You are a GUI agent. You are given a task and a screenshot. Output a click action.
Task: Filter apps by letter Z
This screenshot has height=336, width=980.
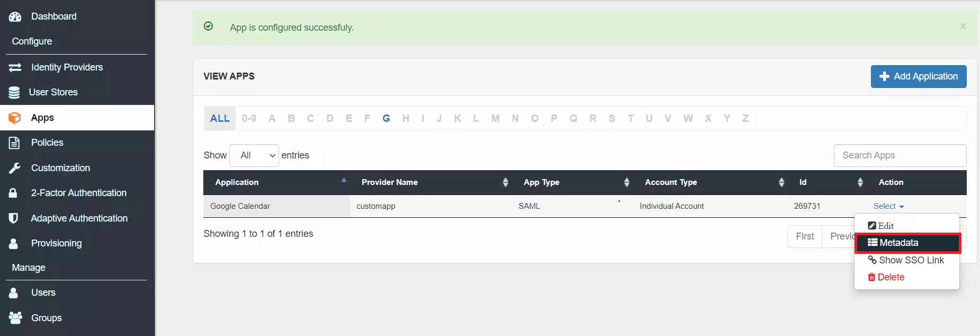coord(745,118)
